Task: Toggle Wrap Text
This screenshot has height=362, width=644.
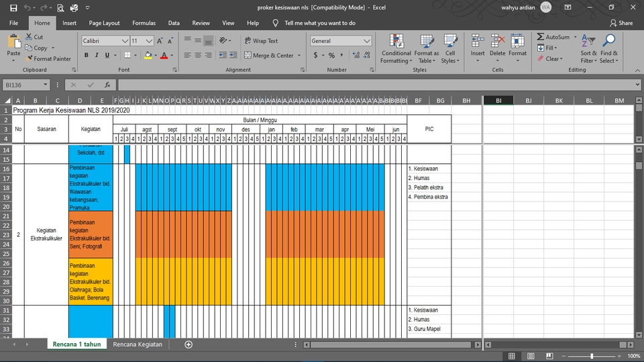Action: point(261,41)
